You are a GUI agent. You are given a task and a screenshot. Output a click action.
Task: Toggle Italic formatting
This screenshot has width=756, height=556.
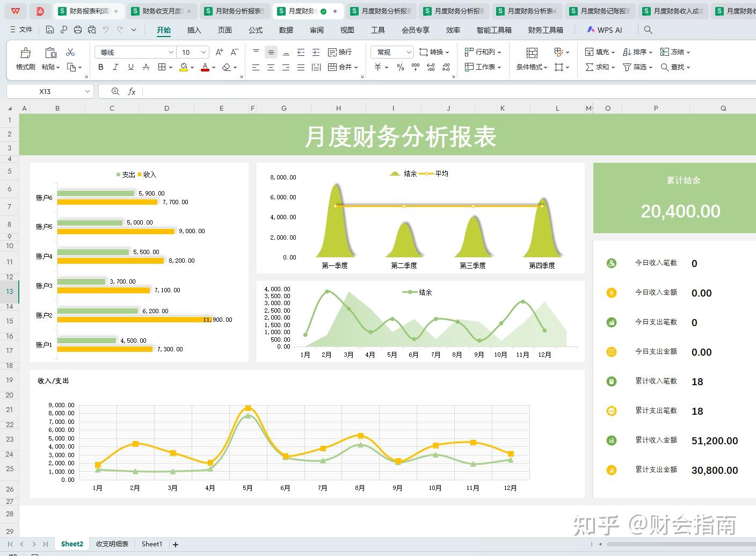(115, 67)
